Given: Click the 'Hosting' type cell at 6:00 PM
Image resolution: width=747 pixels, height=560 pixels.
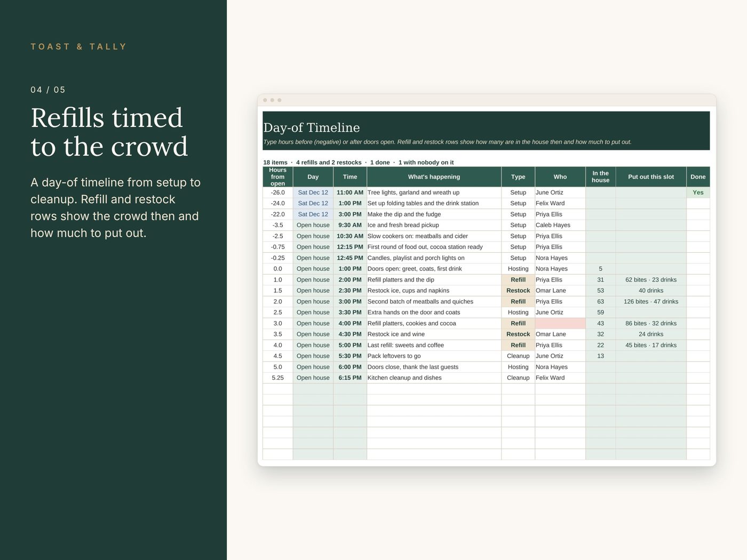Looking at the screenshot, I should pos(518,367).
